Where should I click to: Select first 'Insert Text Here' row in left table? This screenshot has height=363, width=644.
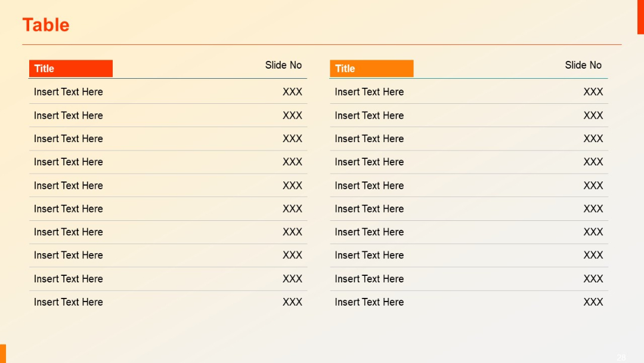coord(168,92)
